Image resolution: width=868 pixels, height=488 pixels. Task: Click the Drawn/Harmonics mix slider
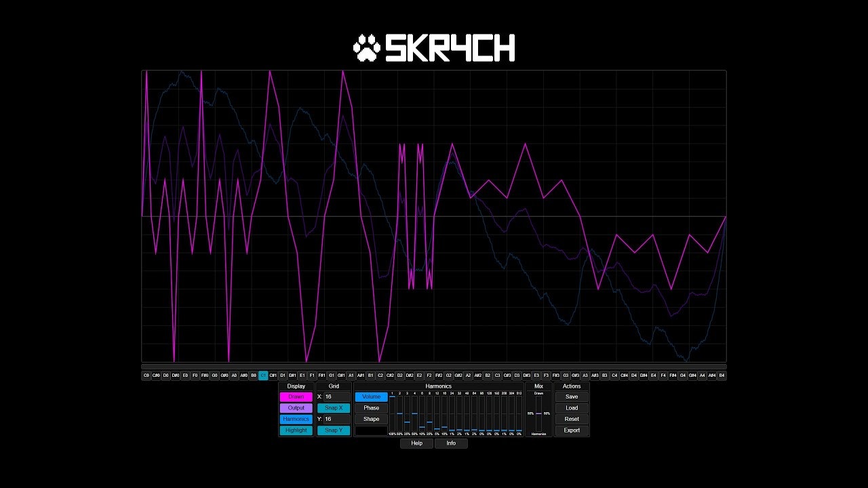(x=538, y=413)
